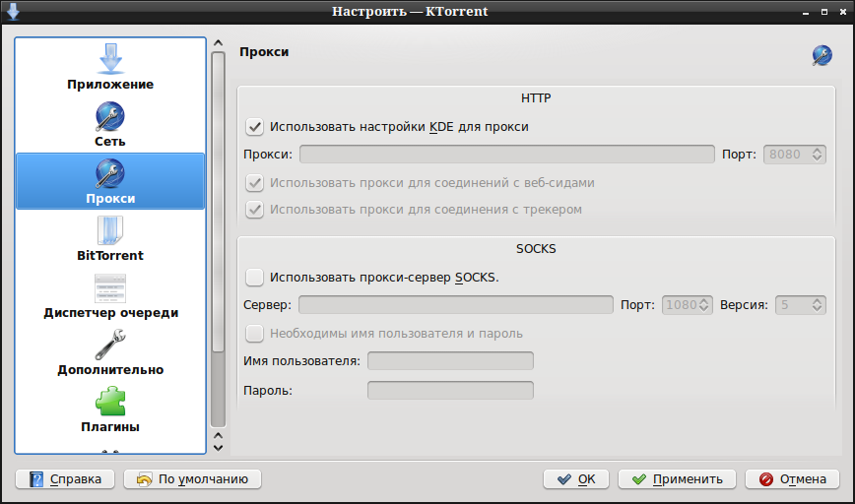Viewport: 855px width, 504px height.
Task: Click the Отмена button
Action: point(792,479)
